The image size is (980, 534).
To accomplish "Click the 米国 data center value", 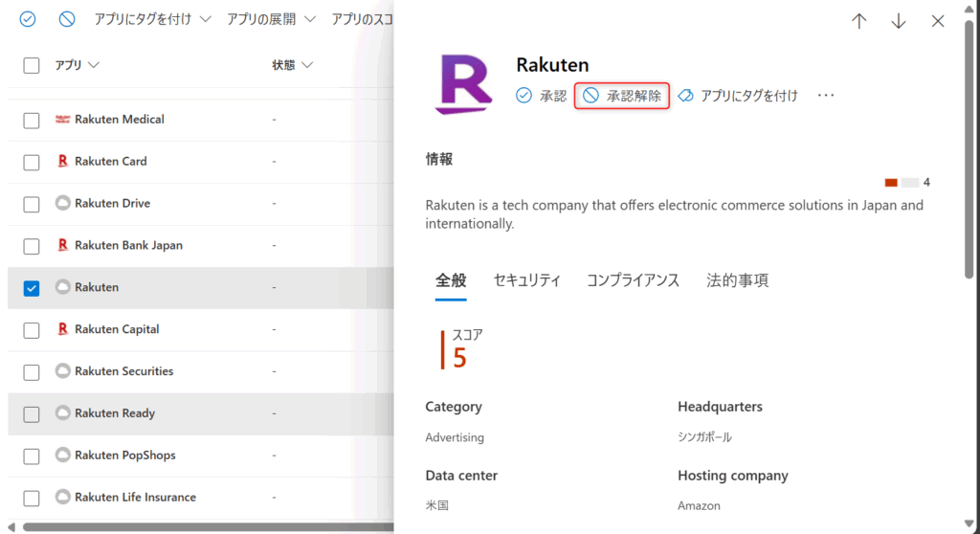I will (x=436, y=505).
